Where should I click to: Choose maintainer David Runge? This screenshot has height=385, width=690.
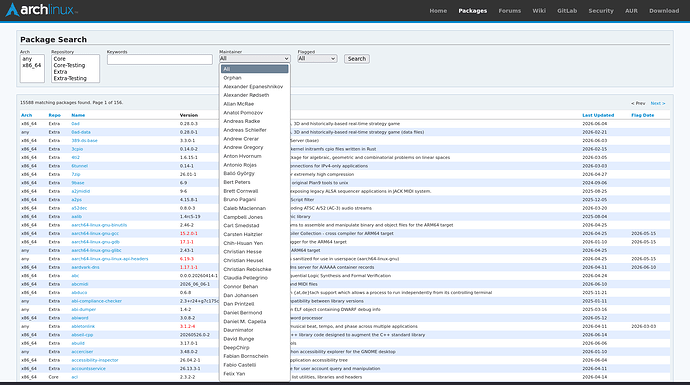(254, 339)
